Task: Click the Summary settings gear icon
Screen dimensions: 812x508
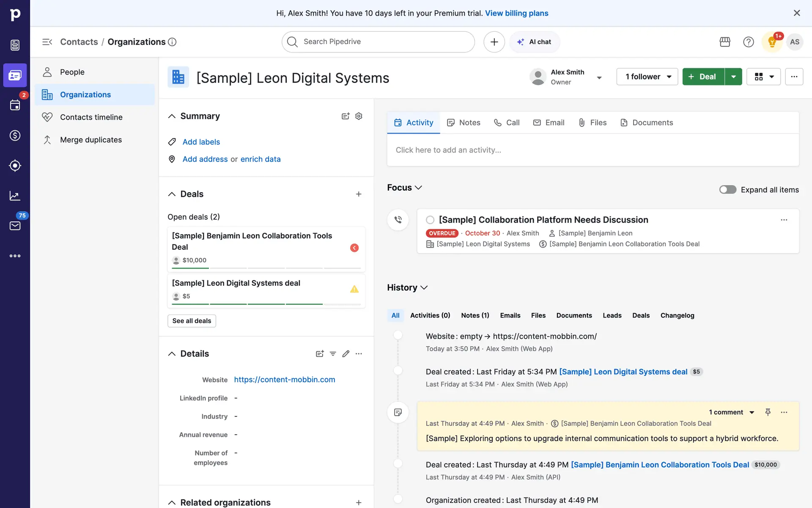Action: click(x=359, y=116)
